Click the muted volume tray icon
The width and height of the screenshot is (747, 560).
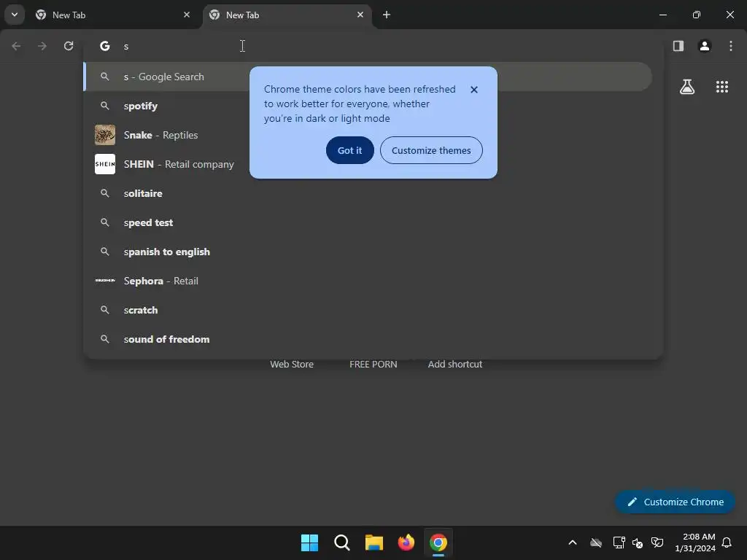pos(638,542)
